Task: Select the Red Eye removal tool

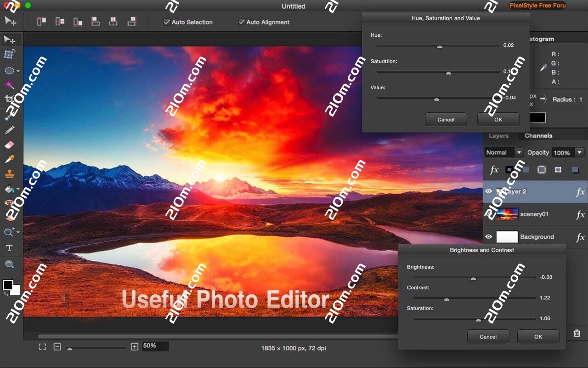Action: click(x=9, y=203)
